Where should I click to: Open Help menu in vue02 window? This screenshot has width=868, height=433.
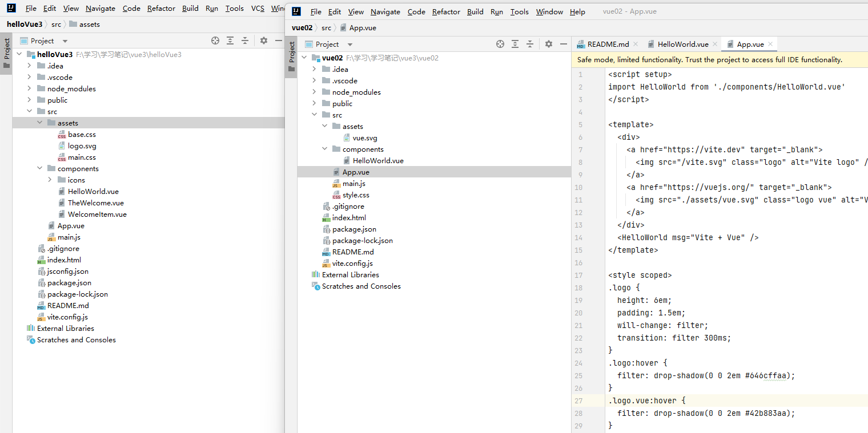(x=577, y=11)
